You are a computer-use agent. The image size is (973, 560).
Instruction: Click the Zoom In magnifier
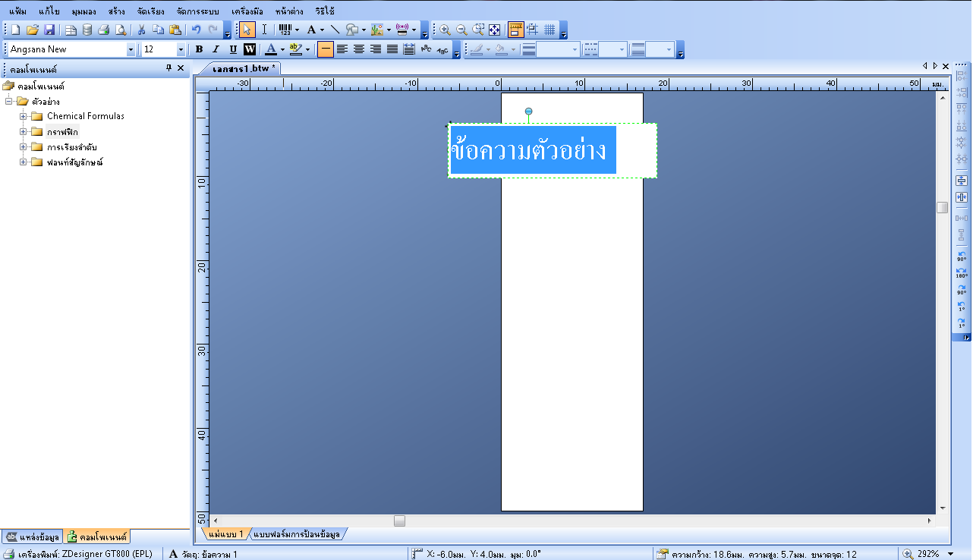point(445,30)
